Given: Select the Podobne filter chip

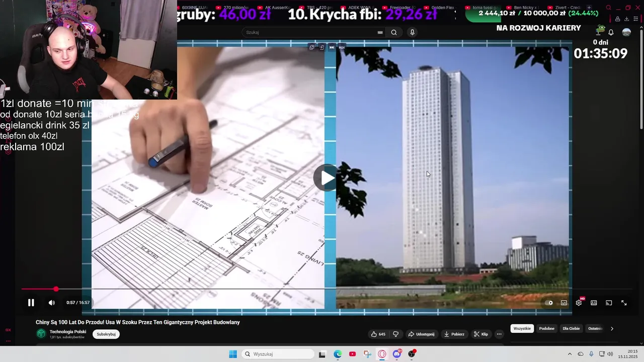Looking at the screenshot, I should click(x=547, y=328).
